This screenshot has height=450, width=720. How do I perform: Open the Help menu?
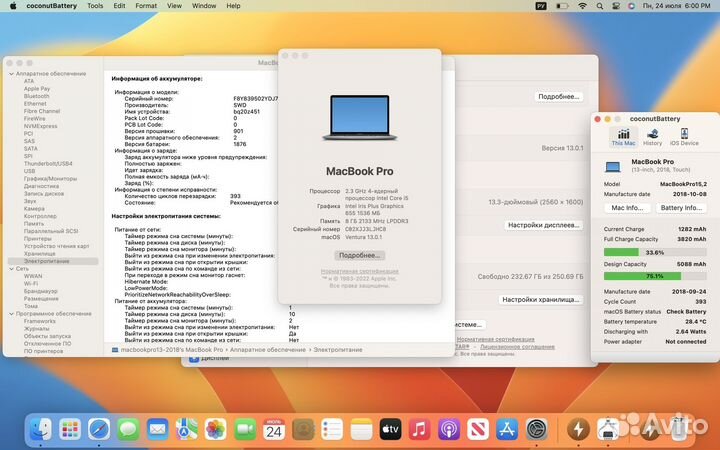233,6
